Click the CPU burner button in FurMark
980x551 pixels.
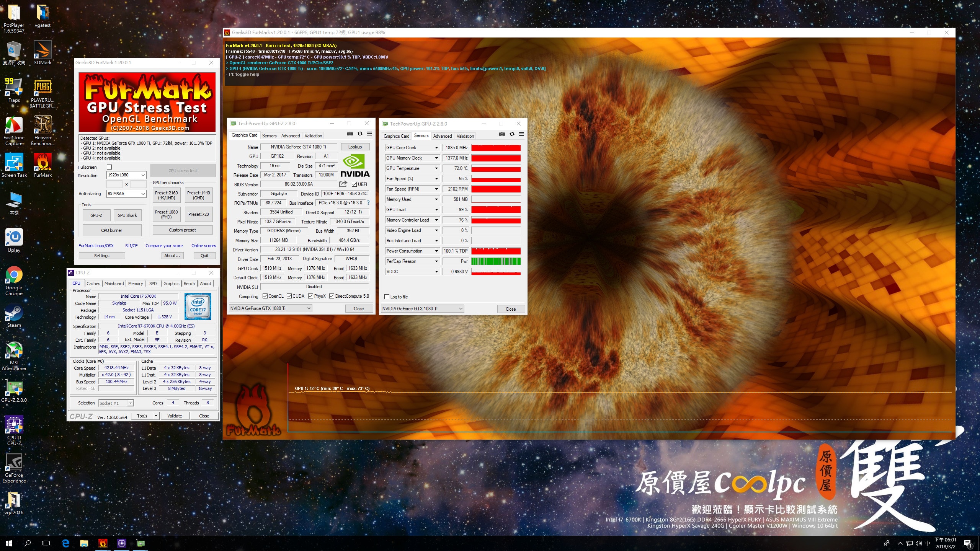112,230
